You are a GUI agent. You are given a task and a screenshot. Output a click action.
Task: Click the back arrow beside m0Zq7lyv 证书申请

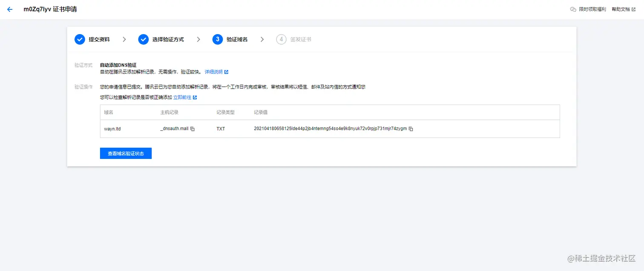click(x=9, y=9)
